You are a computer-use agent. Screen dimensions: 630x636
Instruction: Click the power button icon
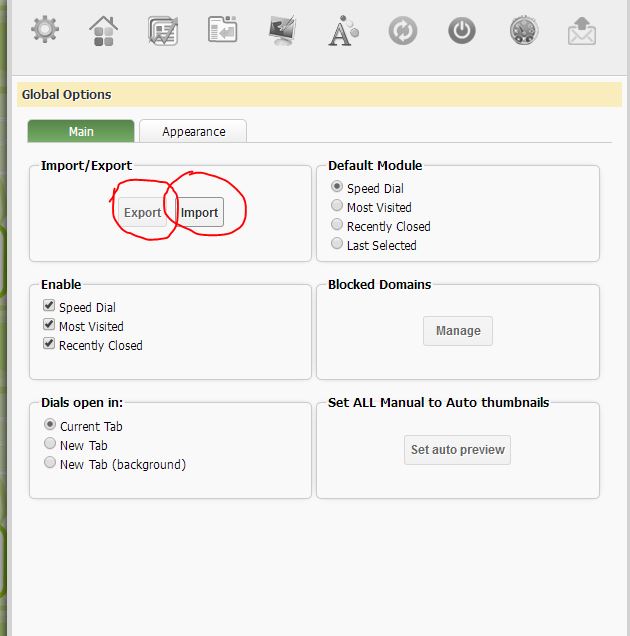coord(462,30)
